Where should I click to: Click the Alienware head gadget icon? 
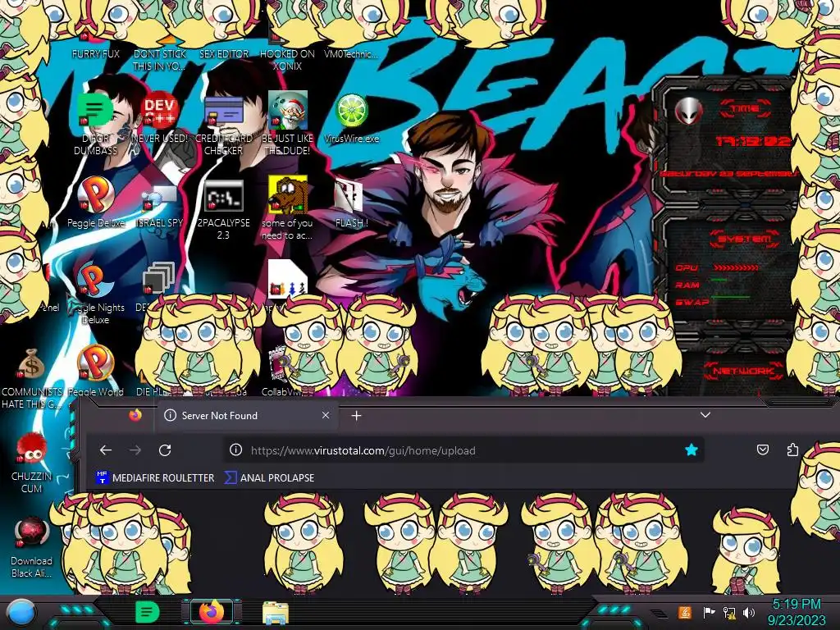click(x=689, y=111)
